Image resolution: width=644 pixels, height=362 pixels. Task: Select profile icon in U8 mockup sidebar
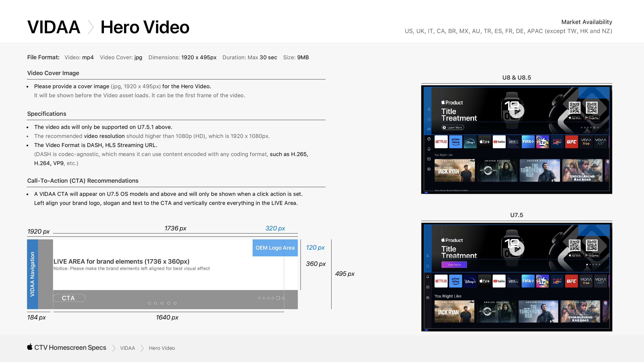point(429,109)
